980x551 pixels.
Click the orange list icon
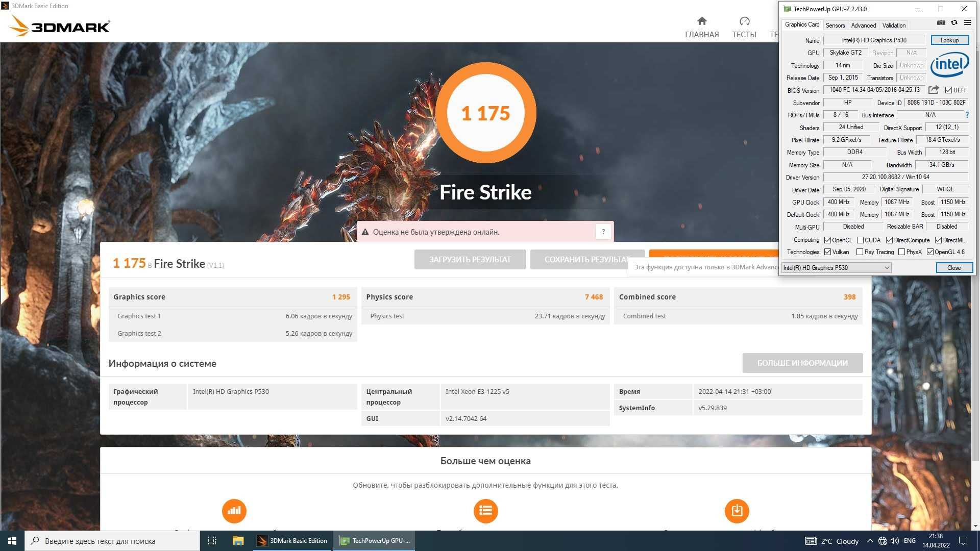click(485, 511)
